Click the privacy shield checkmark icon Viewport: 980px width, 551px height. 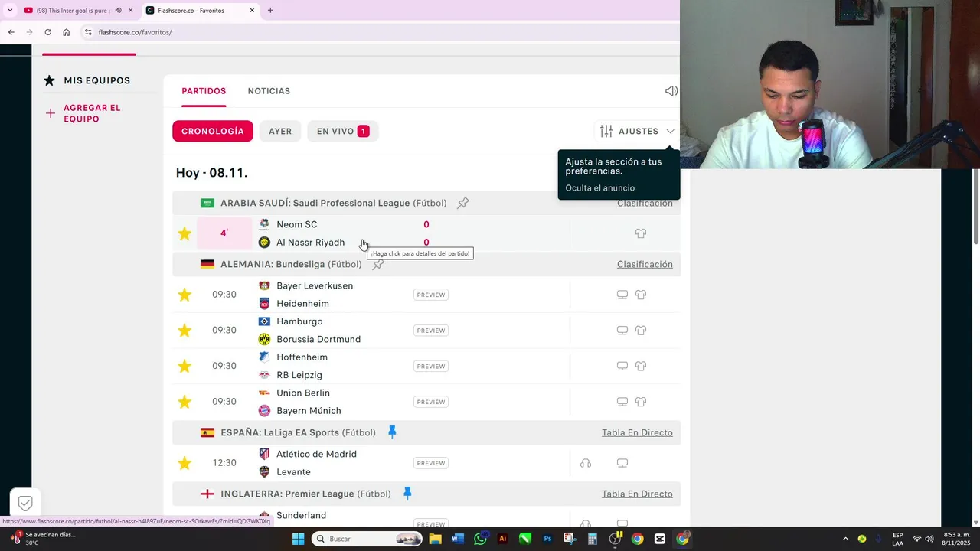(25, 503)
